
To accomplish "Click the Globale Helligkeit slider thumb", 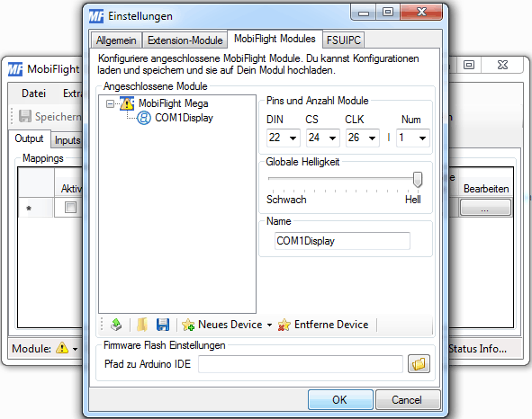I will click(x=418, y=179).
